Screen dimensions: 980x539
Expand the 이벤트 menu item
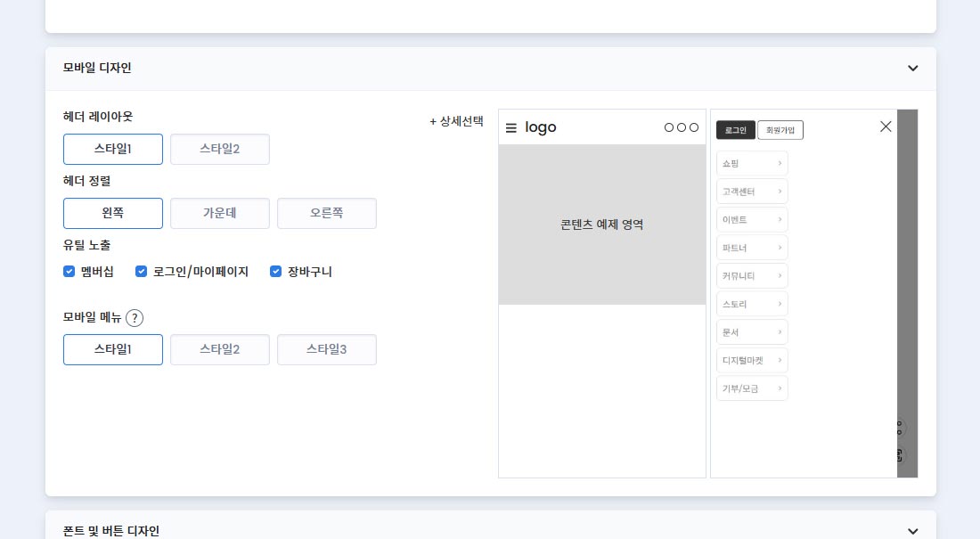pyautogui.click(x=752, y=219)
